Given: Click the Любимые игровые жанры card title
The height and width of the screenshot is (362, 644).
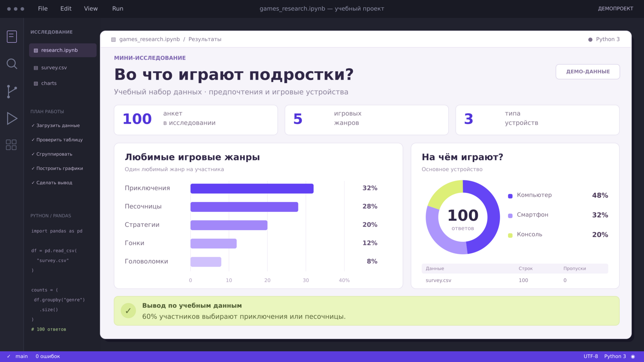Looking at the screenshot, I should coord(192,157).
